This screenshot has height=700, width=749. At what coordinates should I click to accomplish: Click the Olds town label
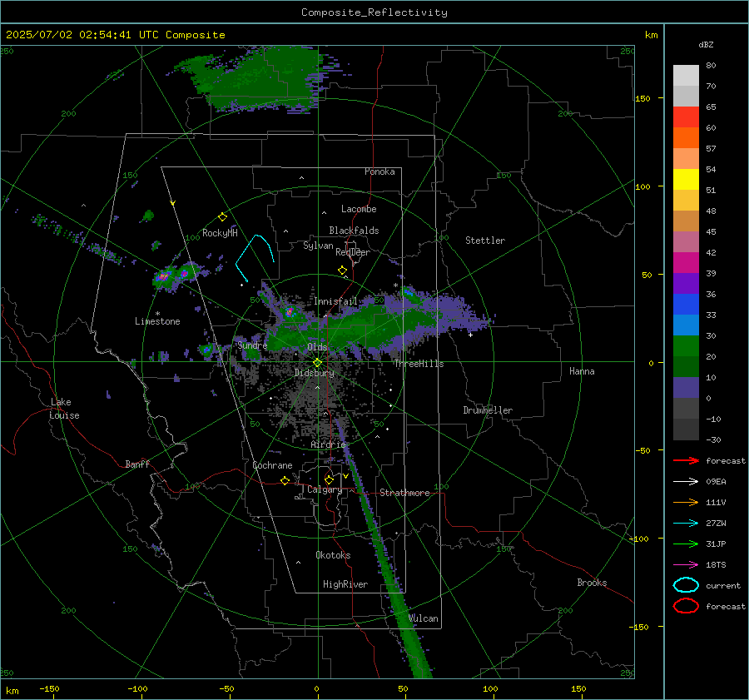[317, 347]
